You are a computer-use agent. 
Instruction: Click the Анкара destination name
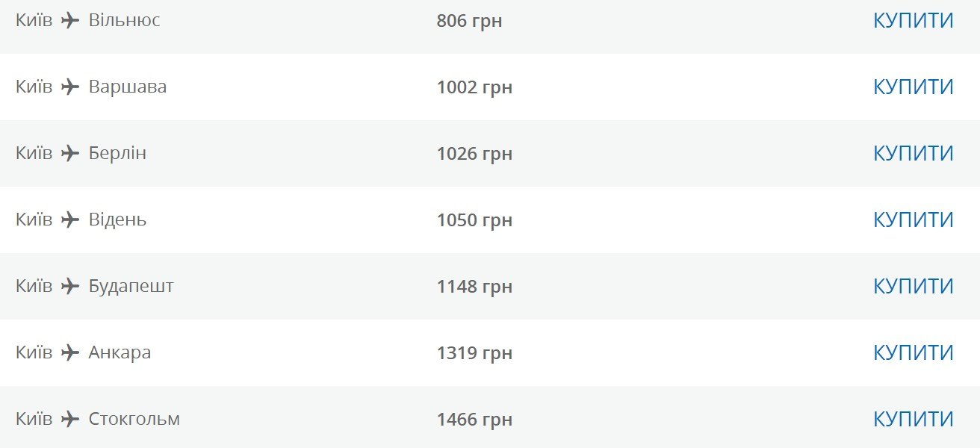[x=120, y=352]
